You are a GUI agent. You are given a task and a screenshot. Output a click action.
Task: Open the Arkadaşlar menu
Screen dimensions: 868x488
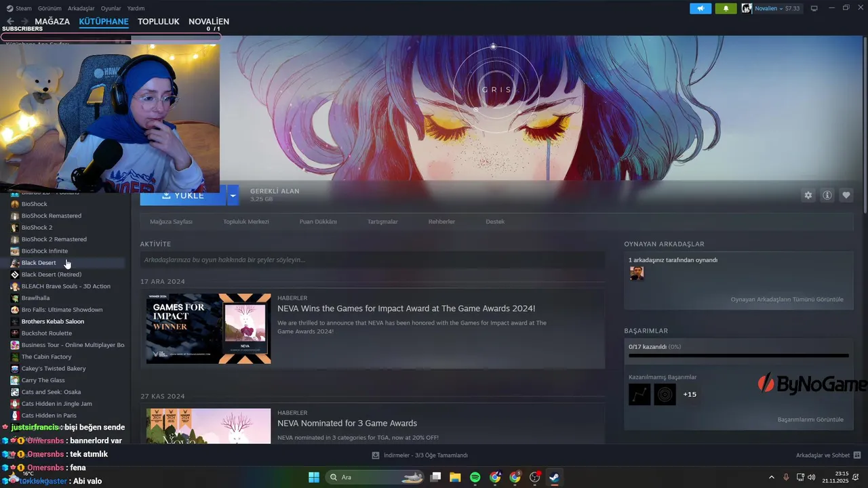(x=81, y=8)
